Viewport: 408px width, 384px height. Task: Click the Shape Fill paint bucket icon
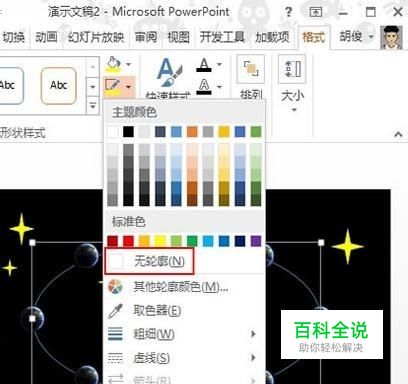tap(114, 64)
